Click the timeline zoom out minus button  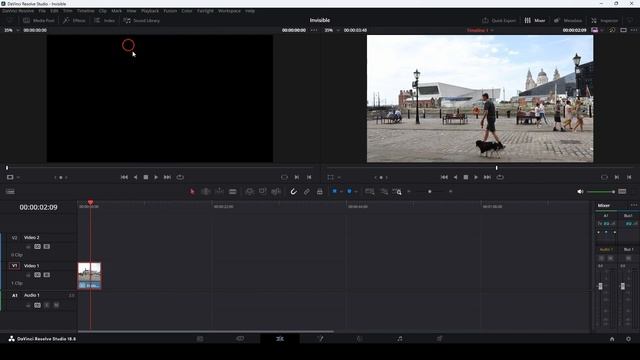409,191
